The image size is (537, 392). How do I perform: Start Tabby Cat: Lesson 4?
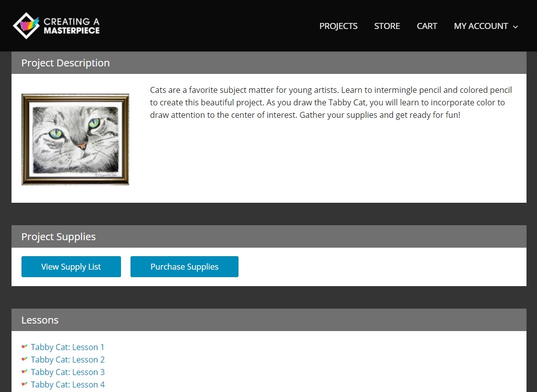[x=67, y=385]
